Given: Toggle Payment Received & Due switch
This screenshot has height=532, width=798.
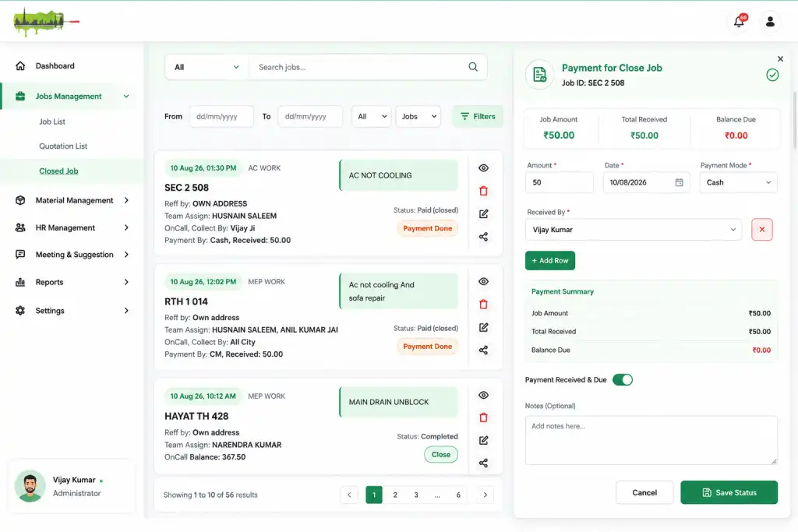Looking at the screenshot, I should [x=623, y=380].
